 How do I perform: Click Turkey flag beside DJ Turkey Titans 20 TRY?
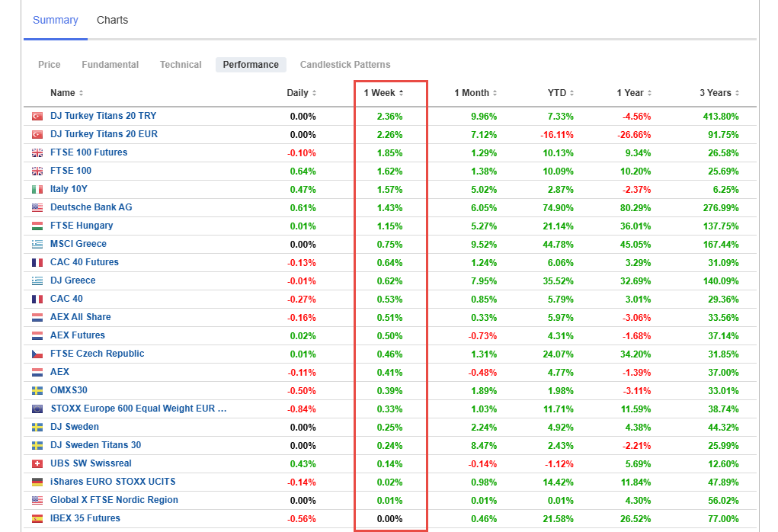pos(37,117)
